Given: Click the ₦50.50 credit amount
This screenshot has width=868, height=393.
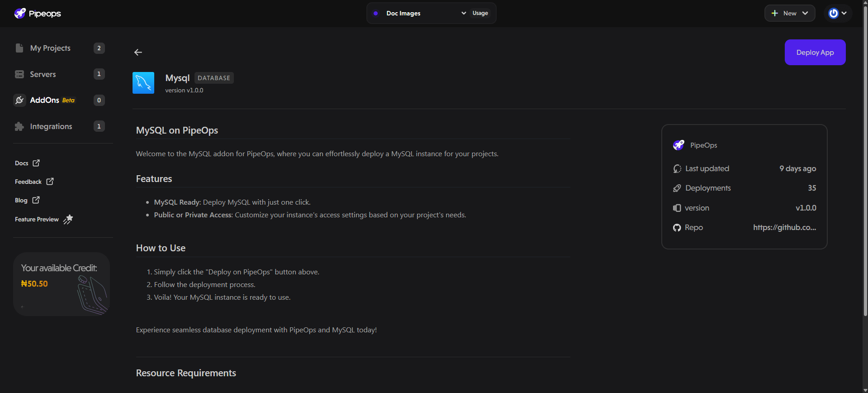Looking at the screenshot, I should coord(34,284).
